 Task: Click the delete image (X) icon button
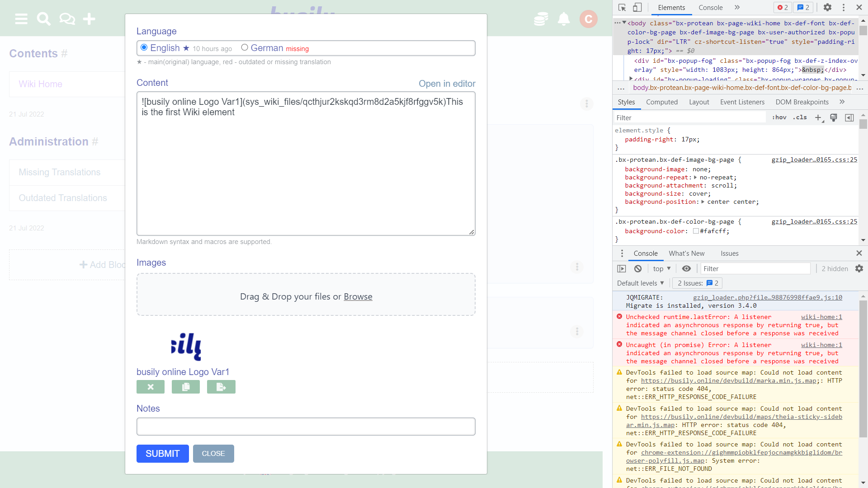(x=151, y=387)
